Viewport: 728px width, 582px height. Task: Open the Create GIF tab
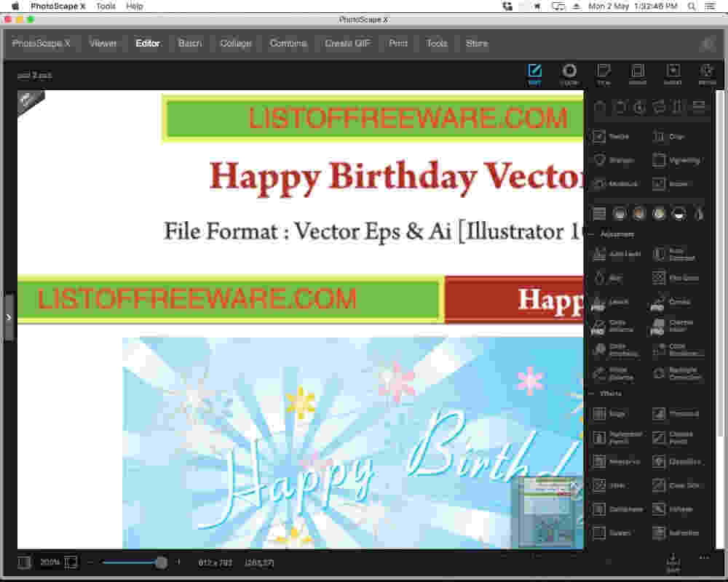coord(348,44)
